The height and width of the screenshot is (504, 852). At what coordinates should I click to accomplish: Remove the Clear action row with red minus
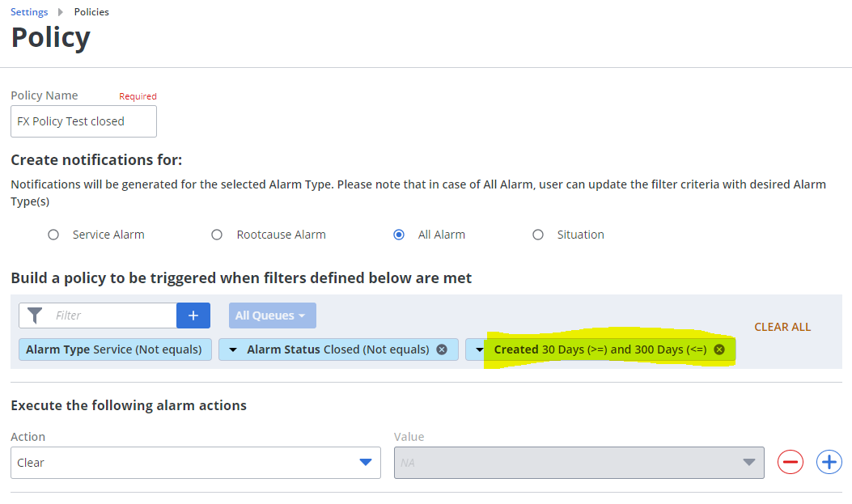click(790, 462)
